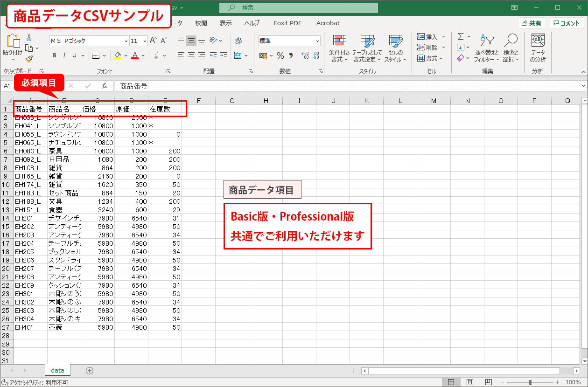Toggle center horizontal alignment
This screenshot has height=387, width=588.
pyautogui.click(x=191, y=55)
